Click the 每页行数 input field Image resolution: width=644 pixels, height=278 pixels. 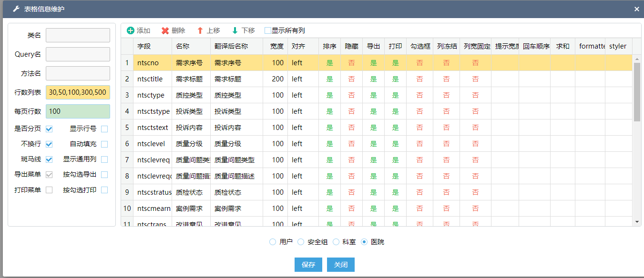[x=78, y=111]
